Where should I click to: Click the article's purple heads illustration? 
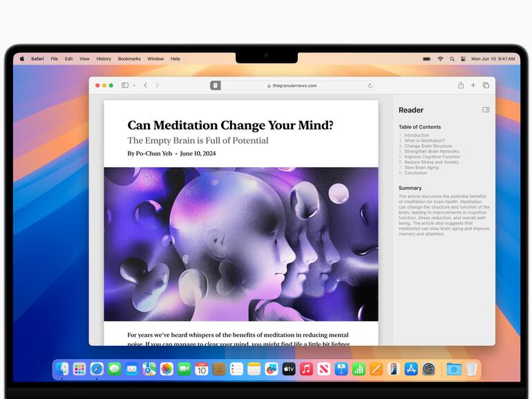(241, 244)
